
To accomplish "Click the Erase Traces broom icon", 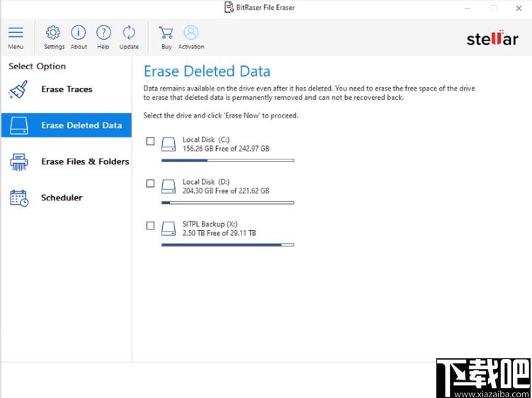I will coord(18,89).
